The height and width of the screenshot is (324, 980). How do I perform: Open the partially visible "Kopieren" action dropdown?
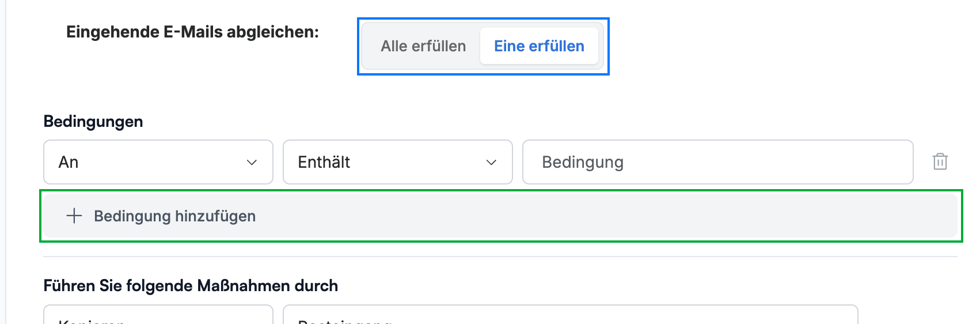coord(158,314)
